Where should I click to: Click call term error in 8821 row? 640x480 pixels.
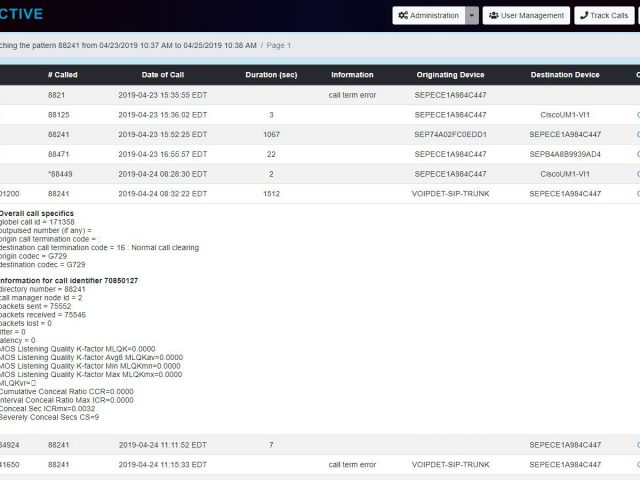pos(352,95)
